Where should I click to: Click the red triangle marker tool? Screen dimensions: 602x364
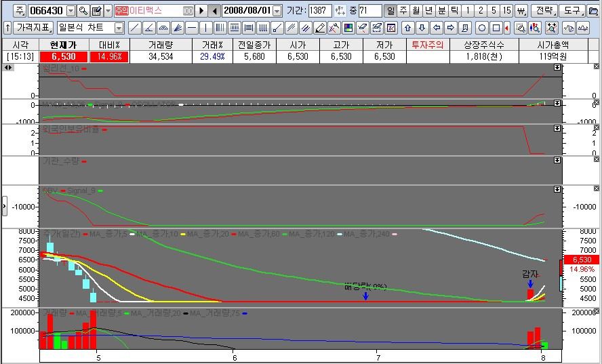pyautogui.click(x=507, y=28)
